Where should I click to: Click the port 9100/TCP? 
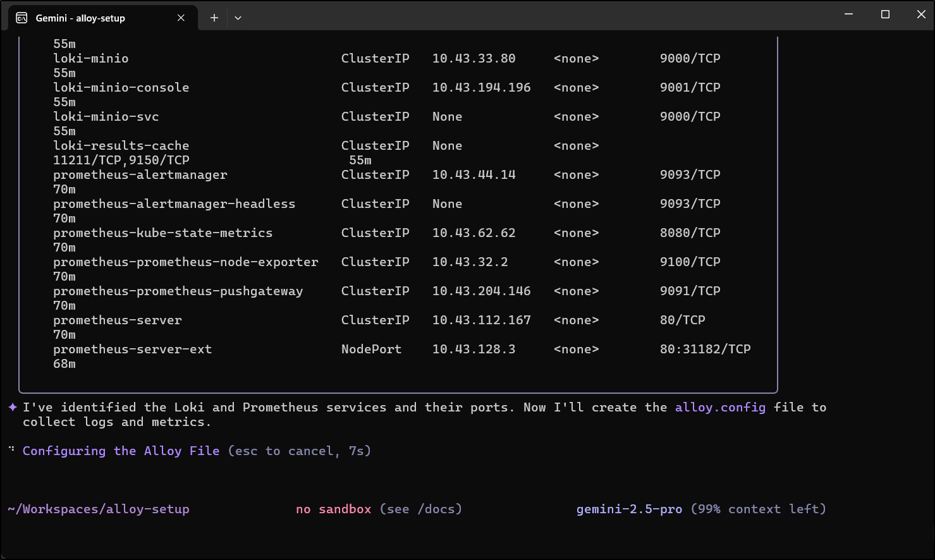690,262
